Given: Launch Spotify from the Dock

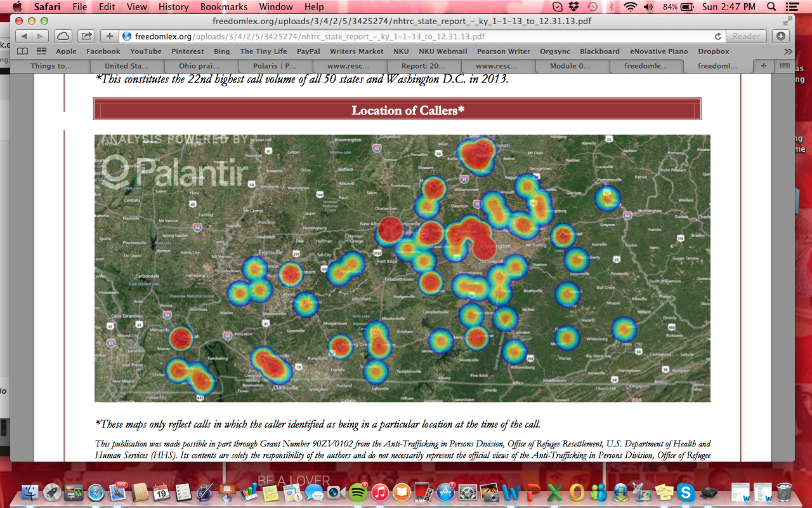Looking at the screenshot, I should coord(358,491).
